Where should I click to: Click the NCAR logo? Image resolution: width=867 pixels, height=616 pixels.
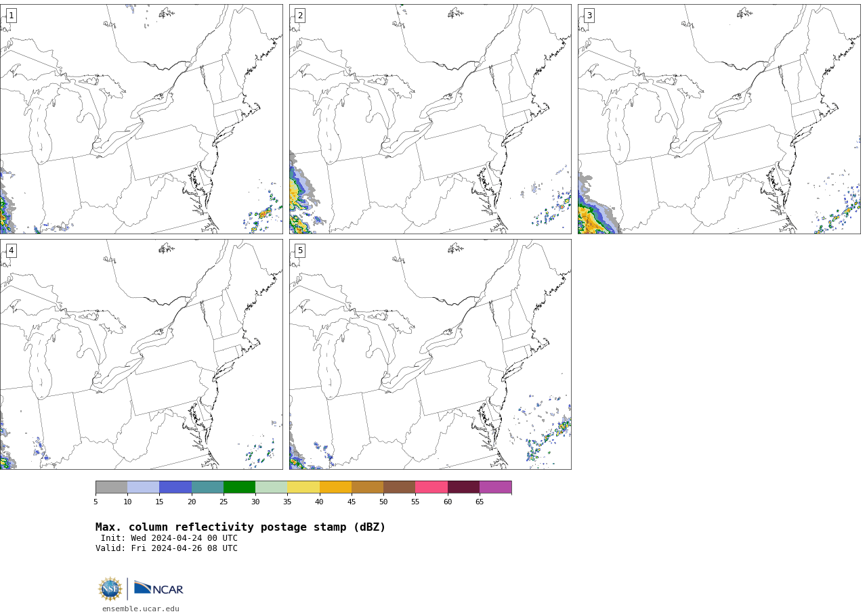tap(158, 589)
